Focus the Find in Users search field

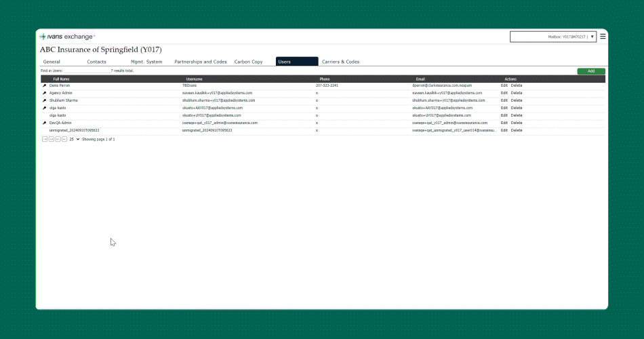point(87,71)
